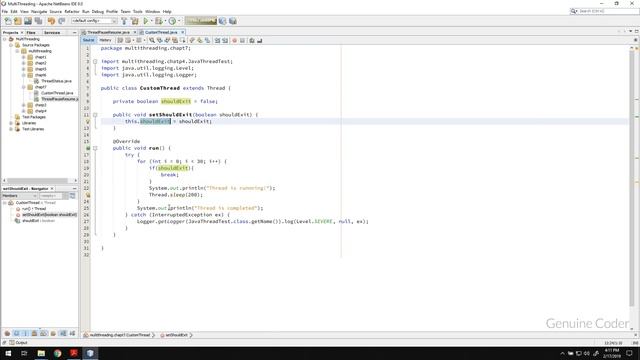Click the memory usage bar in the toolbar

201,21
